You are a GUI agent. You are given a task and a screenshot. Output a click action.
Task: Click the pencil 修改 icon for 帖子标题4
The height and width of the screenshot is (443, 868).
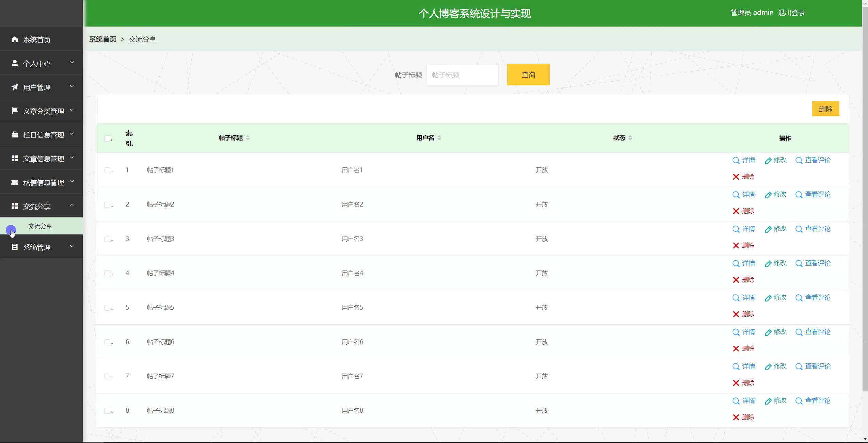click(768, 264)
